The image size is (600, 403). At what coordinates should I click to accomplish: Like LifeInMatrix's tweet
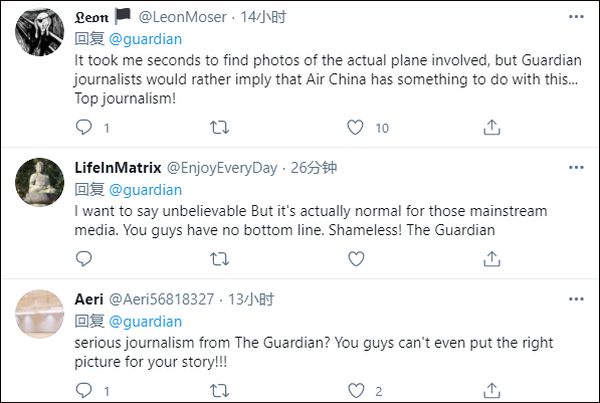[x=355, y=259]
